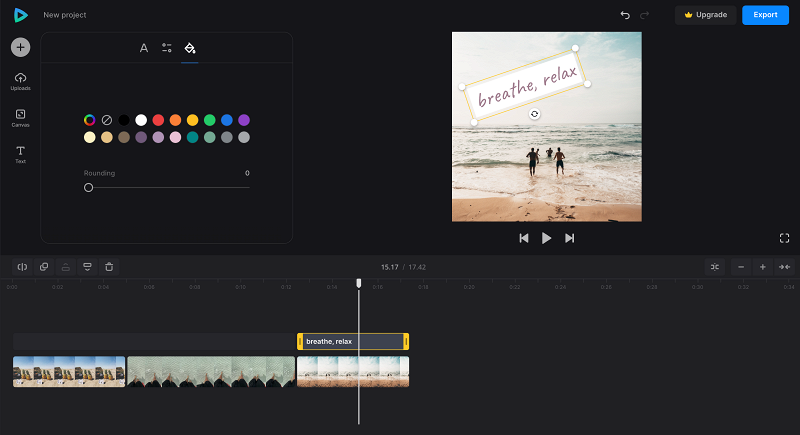
Task: Enter fullscreen preview mode
Action: pyautogui.click(x=784, y=238)
